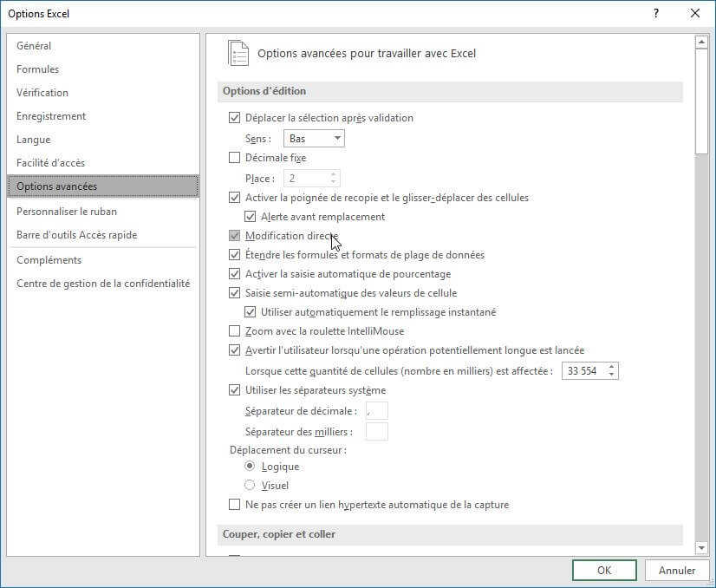
Task: Click the Séparateur des milliers field
Action: tap(377, 432)
